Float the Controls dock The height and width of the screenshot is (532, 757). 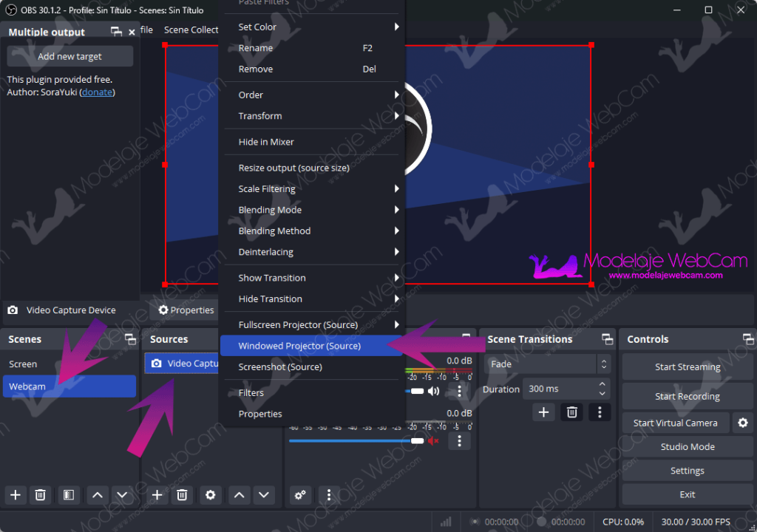click(x=748, y=339)
